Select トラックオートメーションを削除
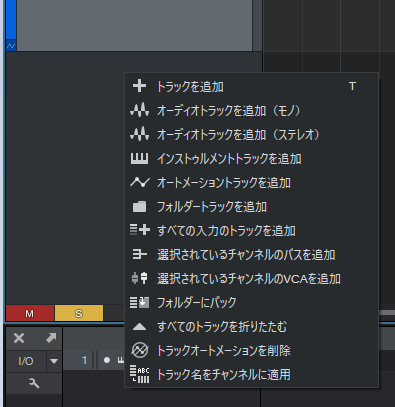This screenshot has width=395, height=407. tap(252, 350)
